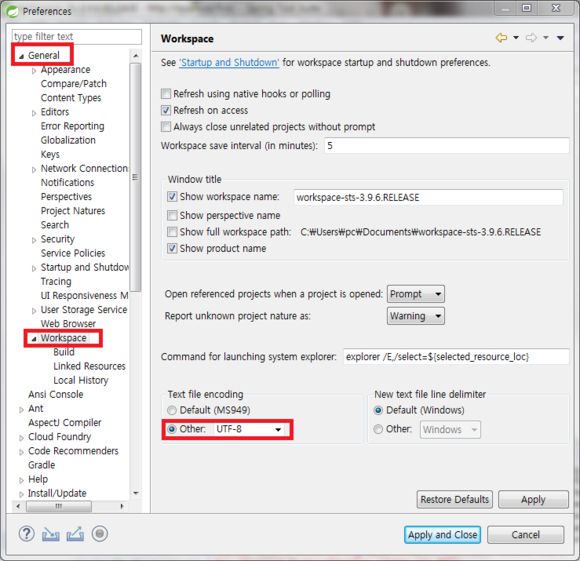Screen dimensions: 580x561
Task: Open the Prompt referenced projects dropdown
Action: (416, 294)
